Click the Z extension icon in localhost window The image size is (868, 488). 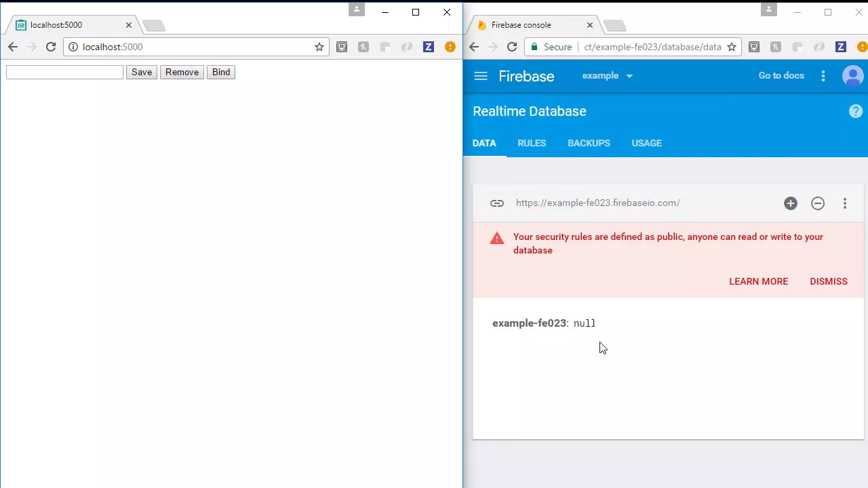tap(429, 47)
